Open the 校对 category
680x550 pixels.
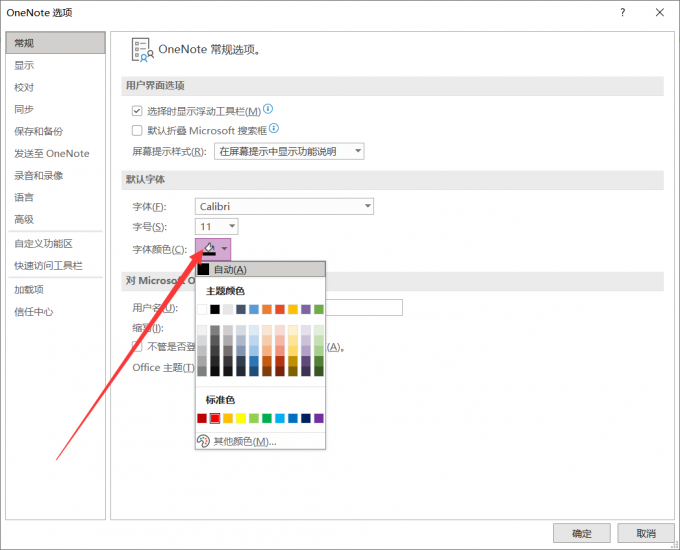[56, 87]
